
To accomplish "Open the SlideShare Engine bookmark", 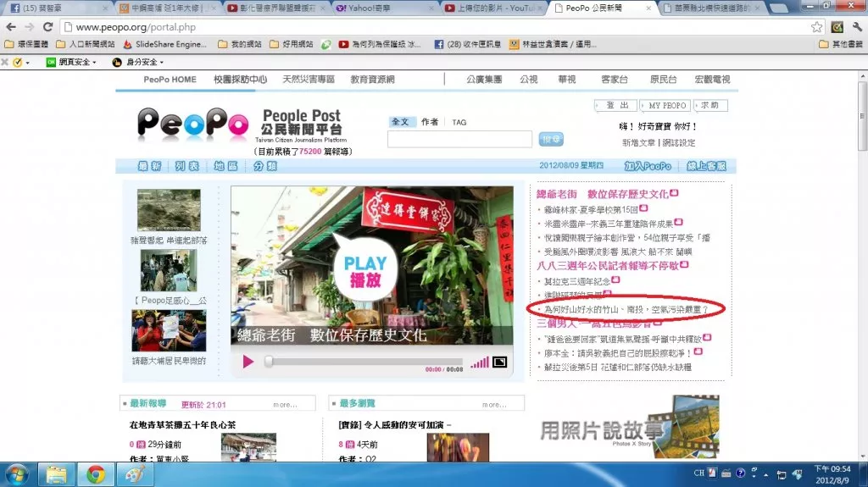I will click(165, 44).
